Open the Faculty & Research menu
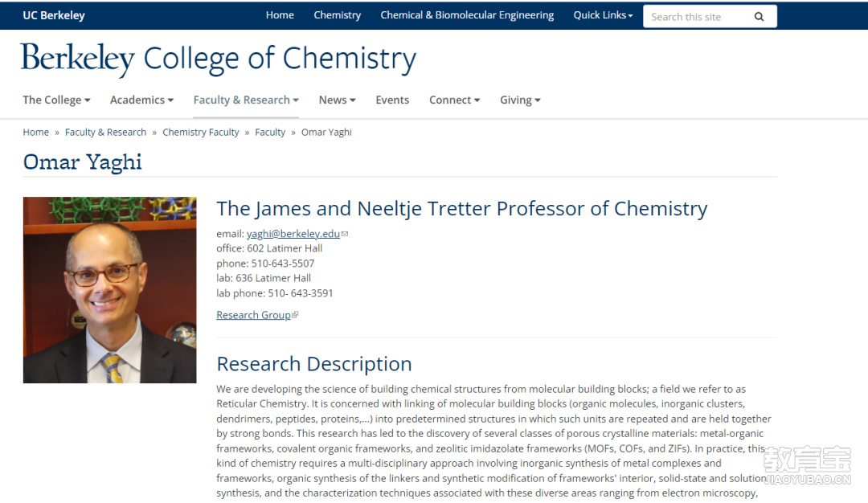This screenshot has height=503, width=868. (246, 100)
